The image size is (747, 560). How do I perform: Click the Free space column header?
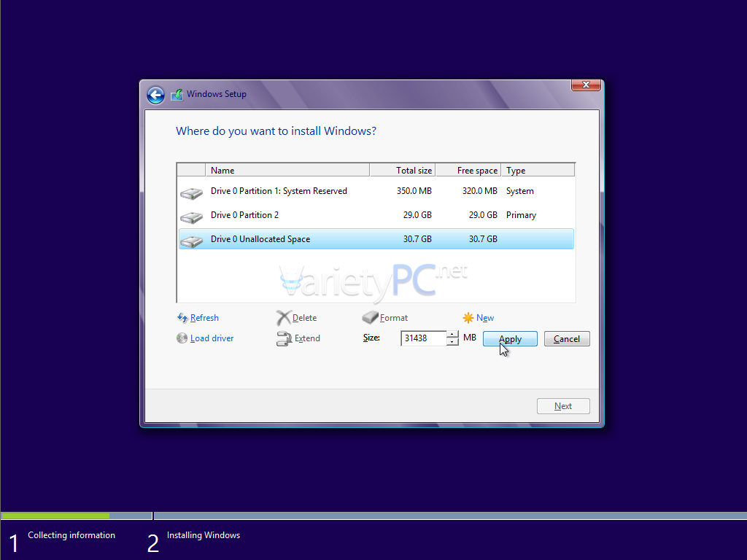468,170
